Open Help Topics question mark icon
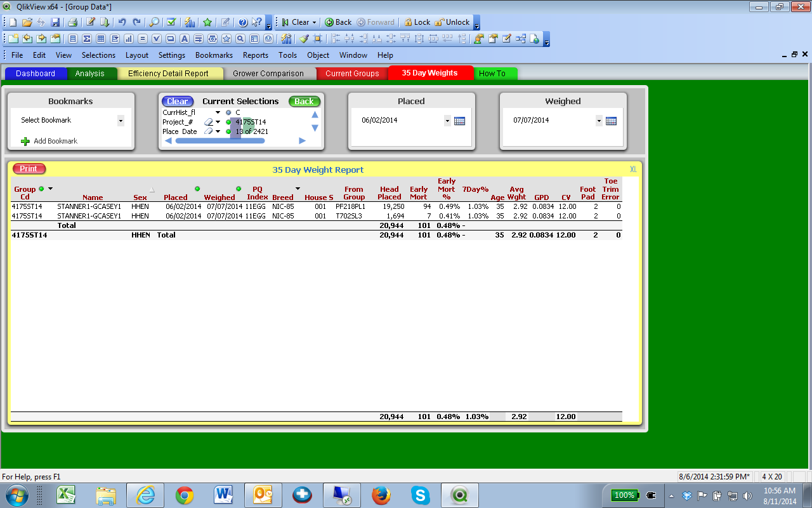 (242, 22)
